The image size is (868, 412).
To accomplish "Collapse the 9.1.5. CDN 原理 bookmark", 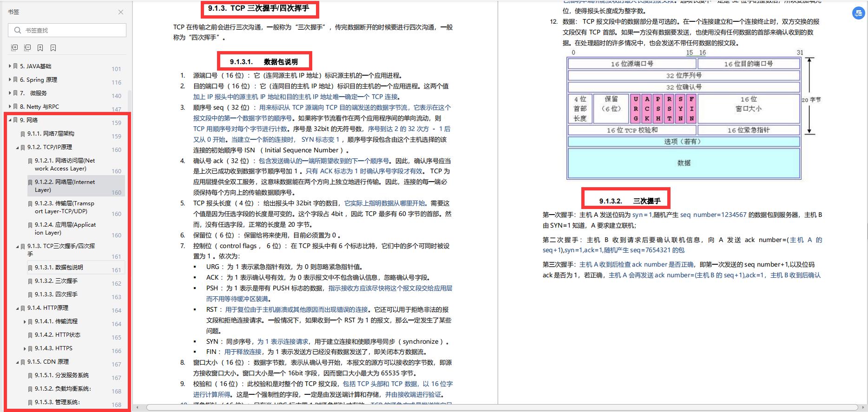I will [17, 362].
